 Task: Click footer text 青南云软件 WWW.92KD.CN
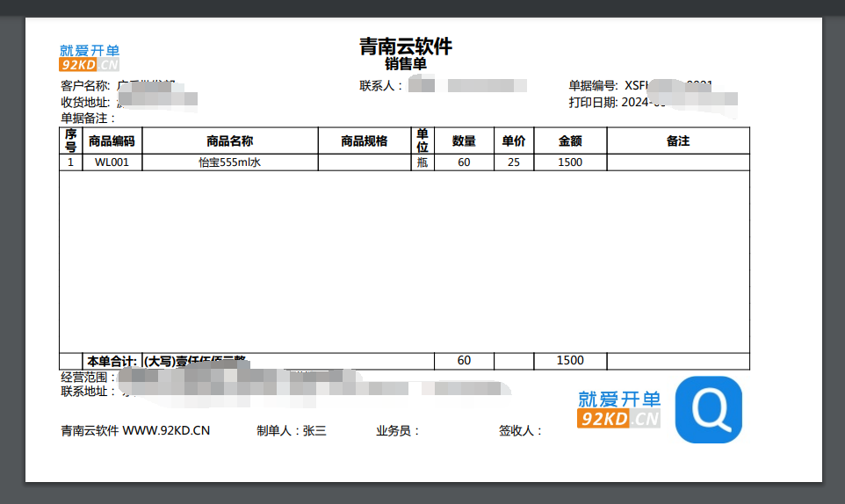coord(135,431)
